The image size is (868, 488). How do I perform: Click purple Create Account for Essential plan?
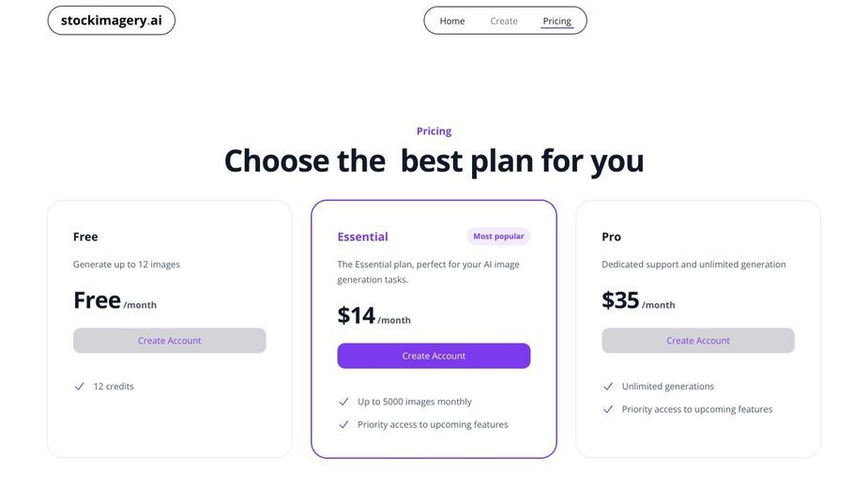[x=434, y=356]
